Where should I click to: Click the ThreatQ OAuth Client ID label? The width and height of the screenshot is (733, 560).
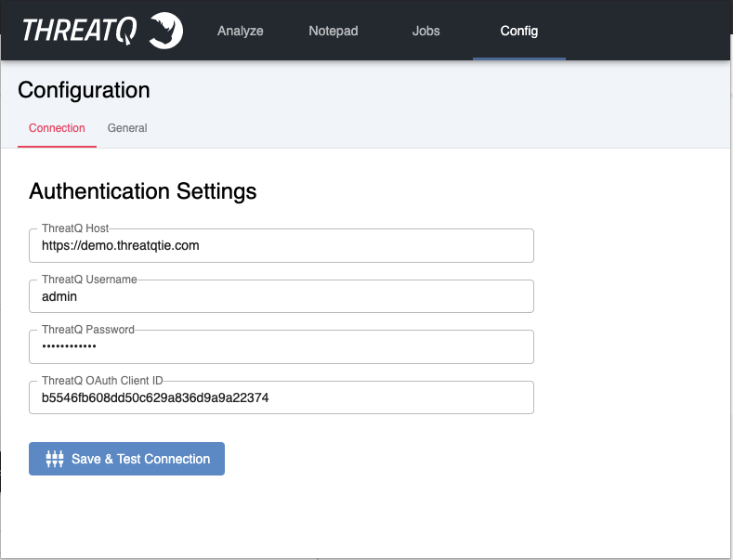[x=102, y=381]
